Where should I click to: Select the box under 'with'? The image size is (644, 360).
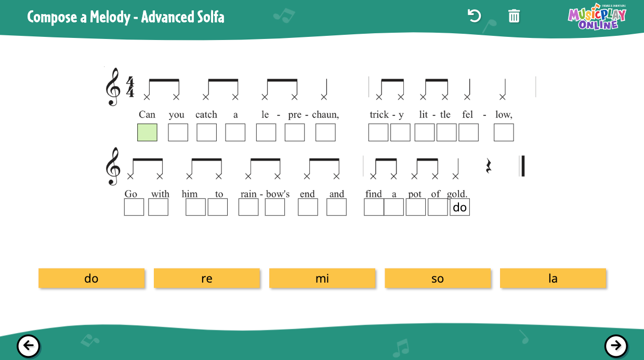158,207
